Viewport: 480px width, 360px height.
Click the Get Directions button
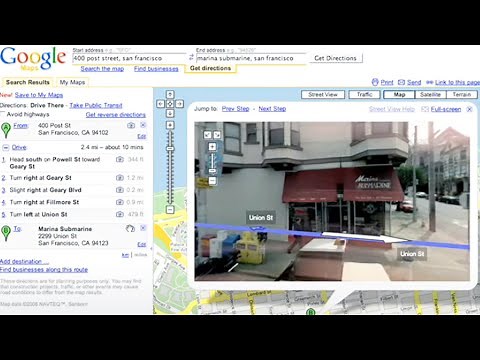coord(335,58)
